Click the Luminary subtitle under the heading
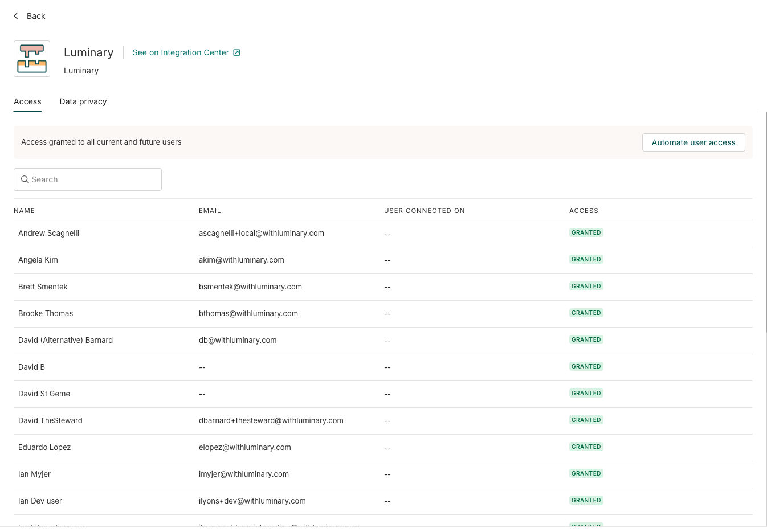This screenshot has width=767, height=532. tap(81, 71)
